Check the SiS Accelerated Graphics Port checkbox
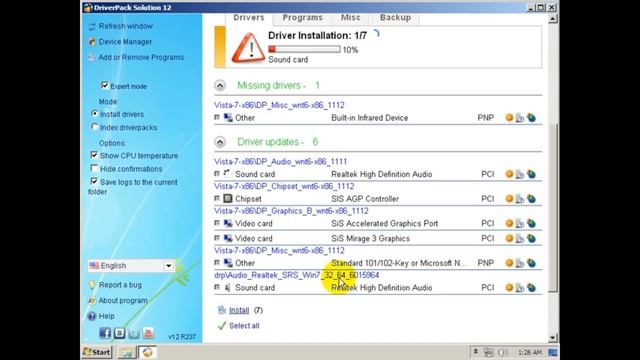640x360 pixels. point(217,223)
